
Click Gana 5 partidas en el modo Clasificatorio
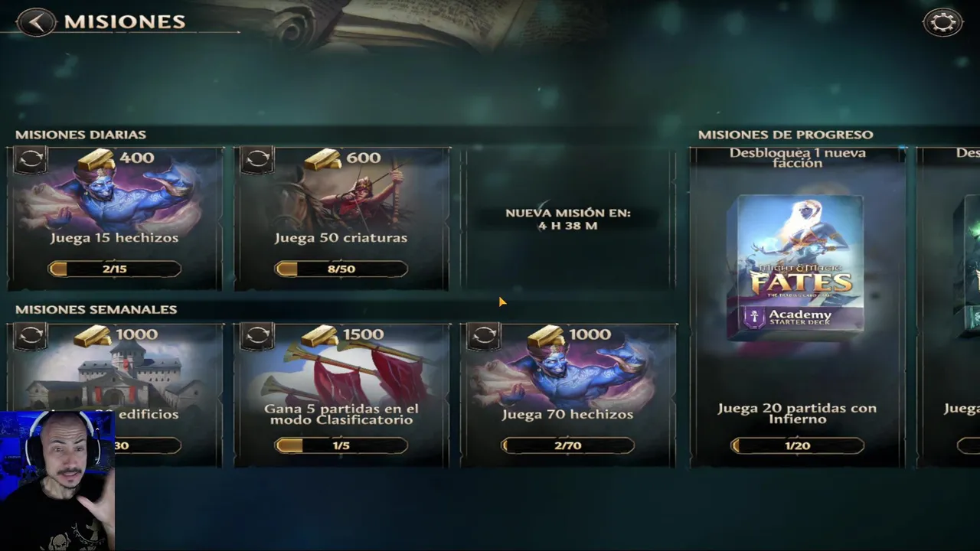tap(341, 414)
